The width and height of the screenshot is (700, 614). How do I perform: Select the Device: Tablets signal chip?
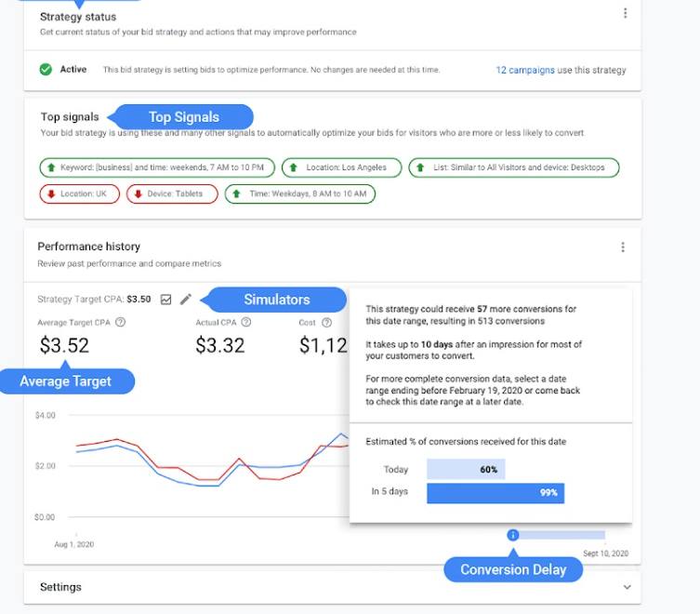pyautogui.click(x=172, y=194)
